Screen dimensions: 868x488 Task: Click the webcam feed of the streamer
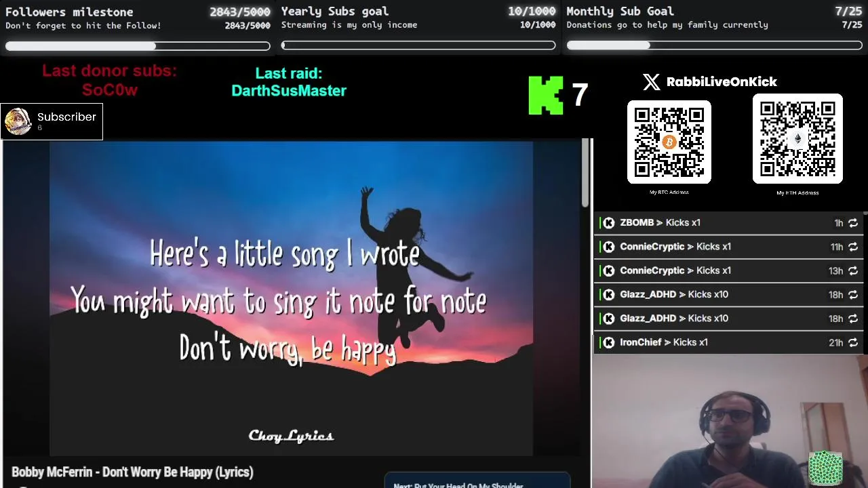(730, 421)
